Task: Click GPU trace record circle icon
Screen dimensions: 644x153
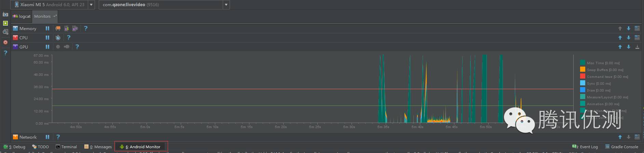Action: point(58,47)
